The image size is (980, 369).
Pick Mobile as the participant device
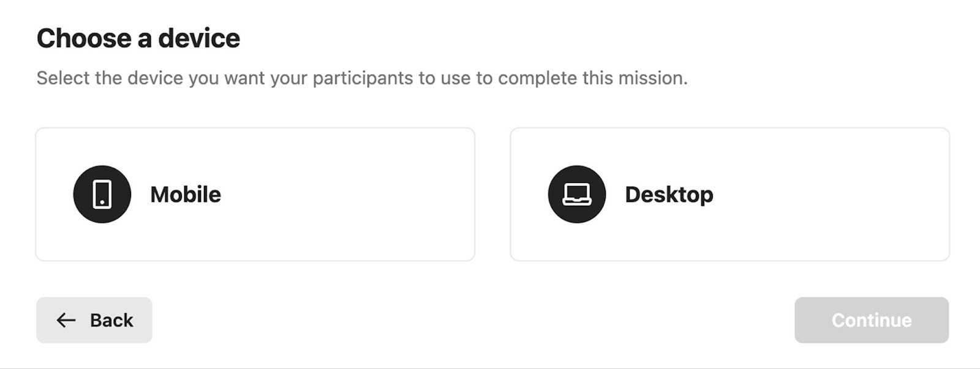point(255,195)
